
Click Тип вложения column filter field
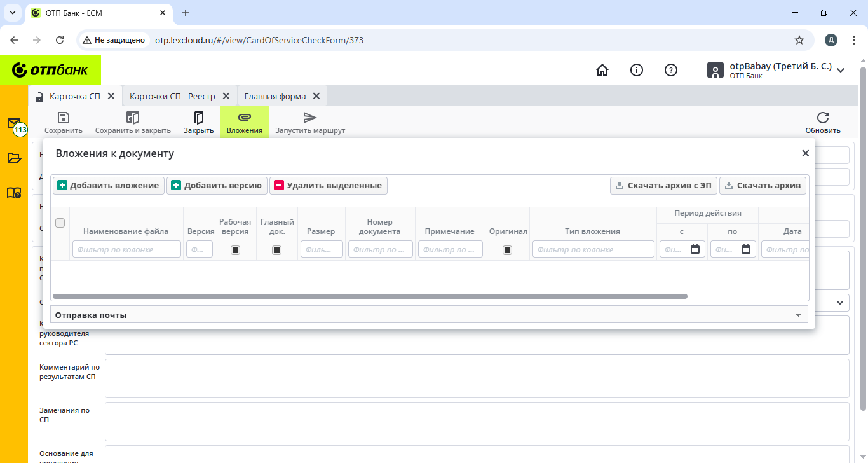(593, 250)
